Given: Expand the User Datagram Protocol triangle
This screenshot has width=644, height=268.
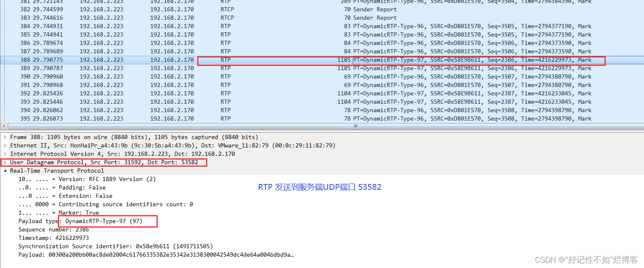Looking at the screenshot, I should pos(5,162).
